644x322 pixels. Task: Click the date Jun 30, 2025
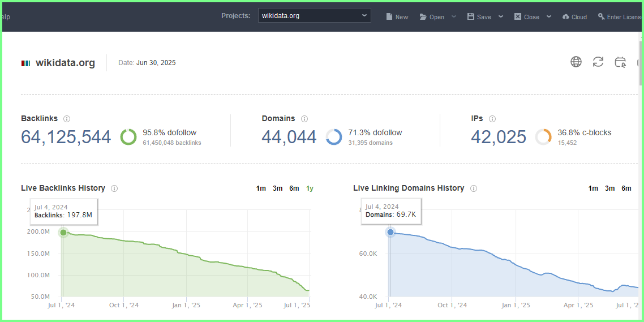click(156, 63)
